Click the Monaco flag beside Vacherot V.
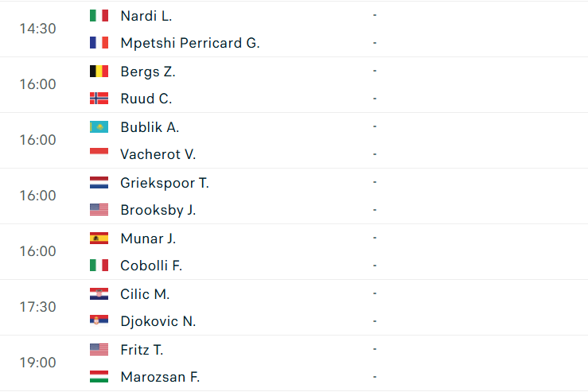Viewport: 588px width, 392px height. click(99, 154)
